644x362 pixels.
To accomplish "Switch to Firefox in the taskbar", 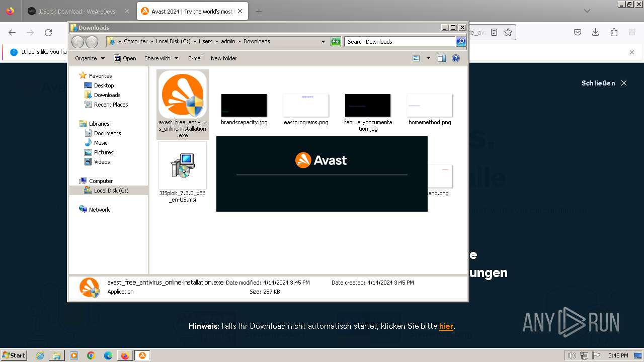I will click(125, 355).
